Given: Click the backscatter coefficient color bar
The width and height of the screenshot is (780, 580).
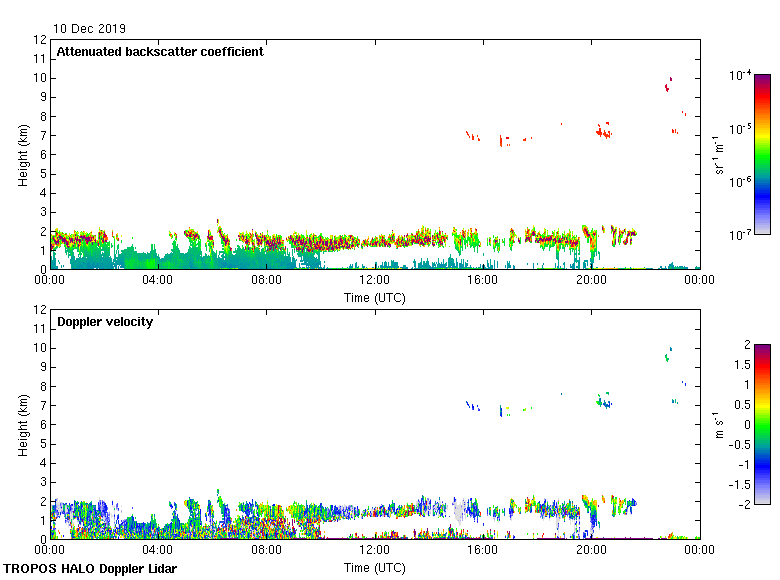Looking at the screenshot, I should pyautogui.click(x=762, y=155).
